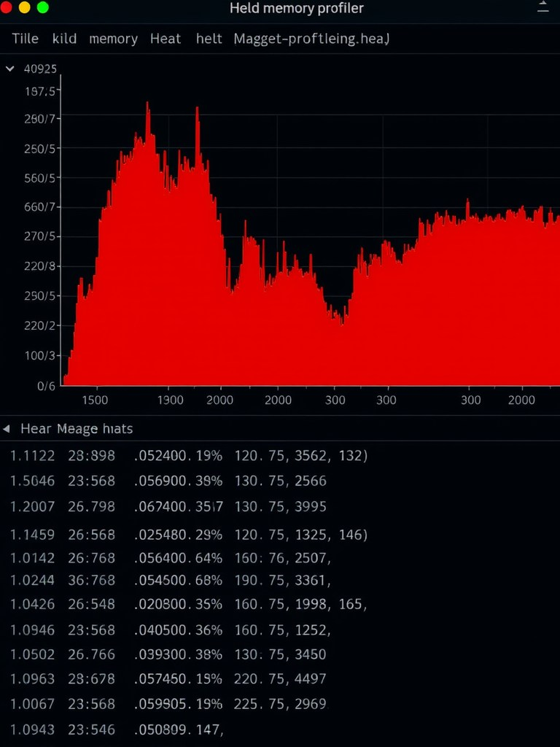Image resolution: width=560 pixels, height=747 pixels.
Task: Click the value 130: 75, 3450
Action: pos(280,654)
